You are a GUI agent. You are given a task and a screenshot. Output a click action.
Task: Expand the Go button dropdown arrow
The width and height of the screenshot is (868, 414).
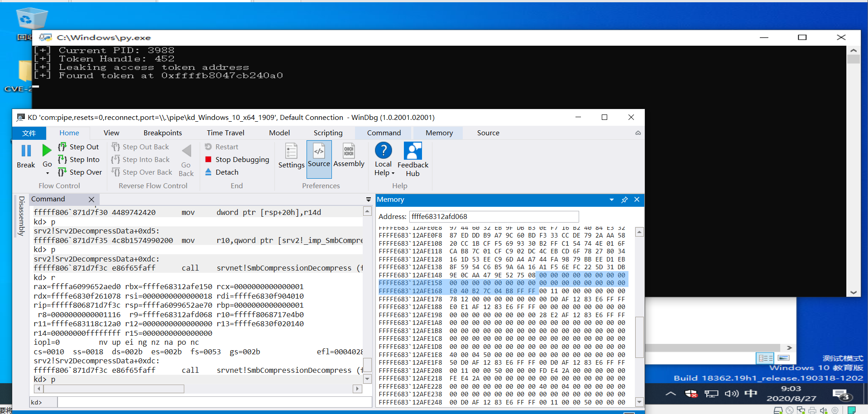pos(48,173)
